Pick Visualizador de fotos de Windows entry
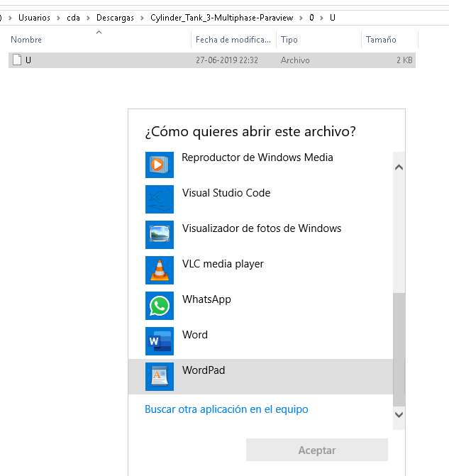The width and height of the screenshot is (449, 476). [x=262, y=228]
